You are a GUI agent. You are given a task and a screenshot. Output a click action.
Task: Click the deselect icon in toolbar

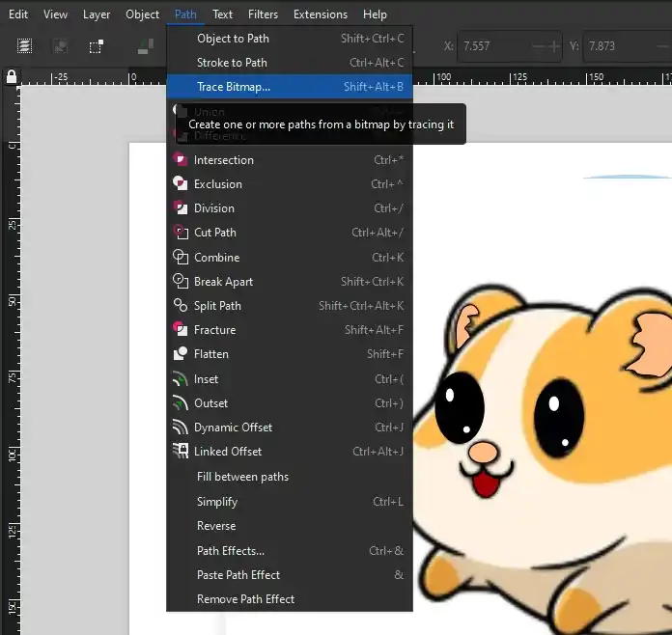[x=61, y=46]
